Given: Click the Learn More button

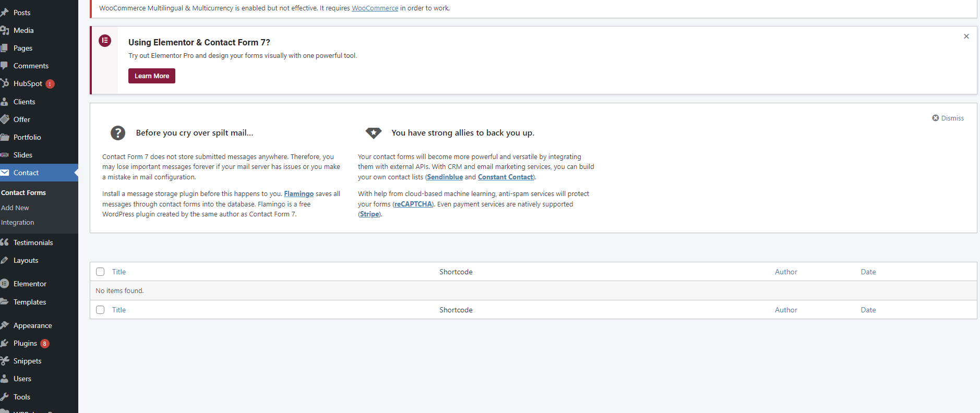Looking at the screenshot, I should [x=152, y=76].
